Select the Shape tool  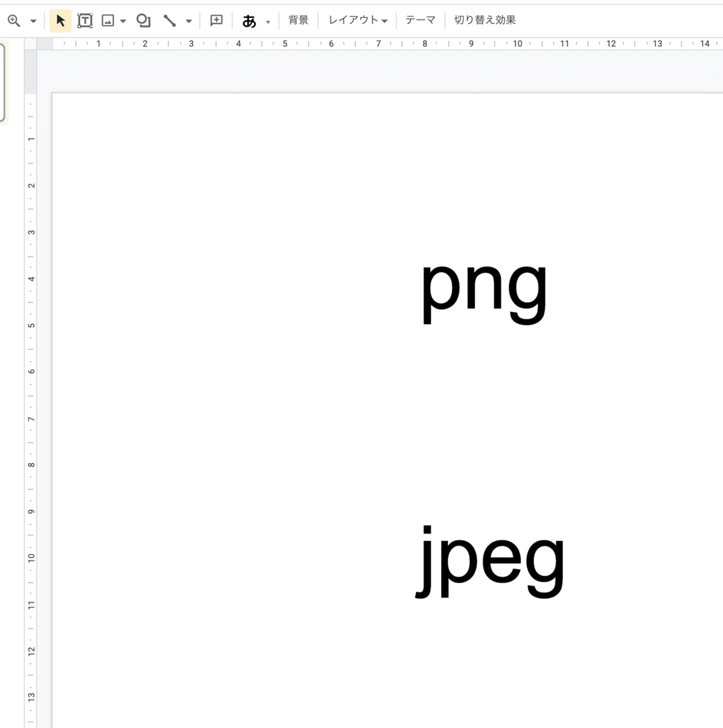tap(143, 21)
